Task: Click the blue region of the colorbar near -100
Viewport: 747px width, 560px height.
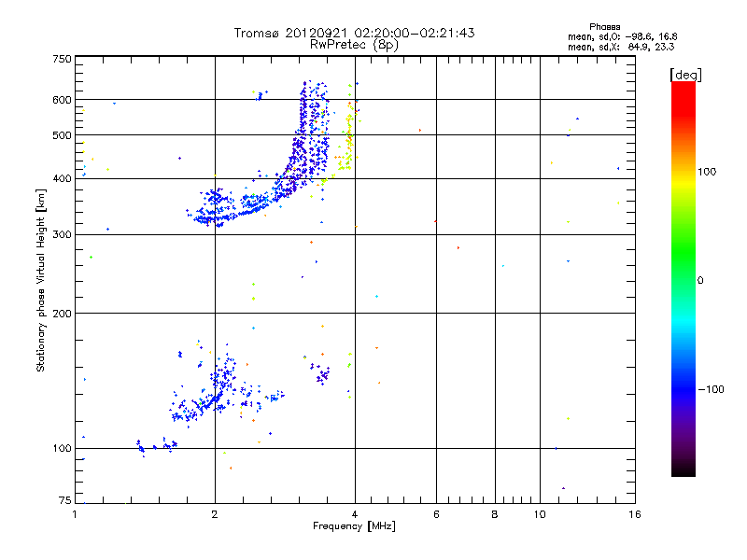Action: click(684, 388)
